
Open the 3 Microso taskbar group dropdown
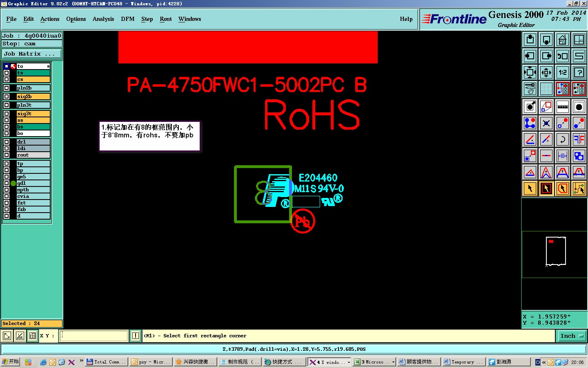[394, 362]
